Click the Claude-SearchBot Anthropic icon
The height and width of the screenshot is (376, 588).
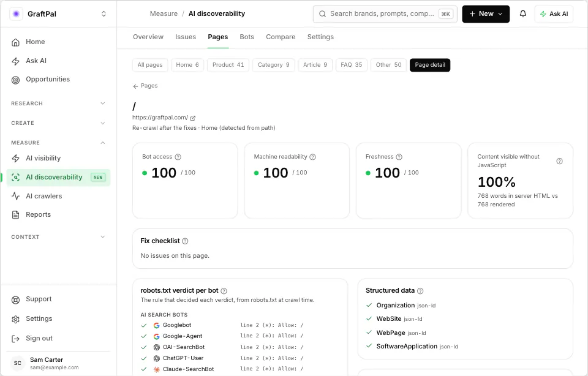point(157,369)
